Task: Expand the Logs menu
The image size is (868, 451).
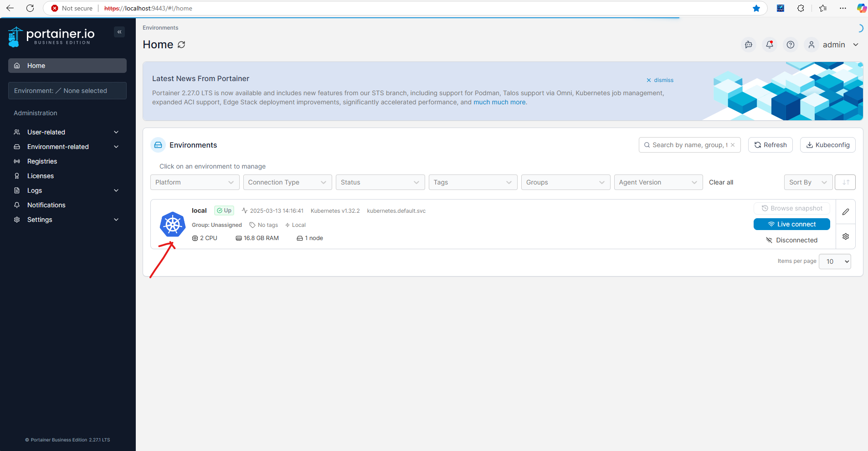Action: coord(67,190)
